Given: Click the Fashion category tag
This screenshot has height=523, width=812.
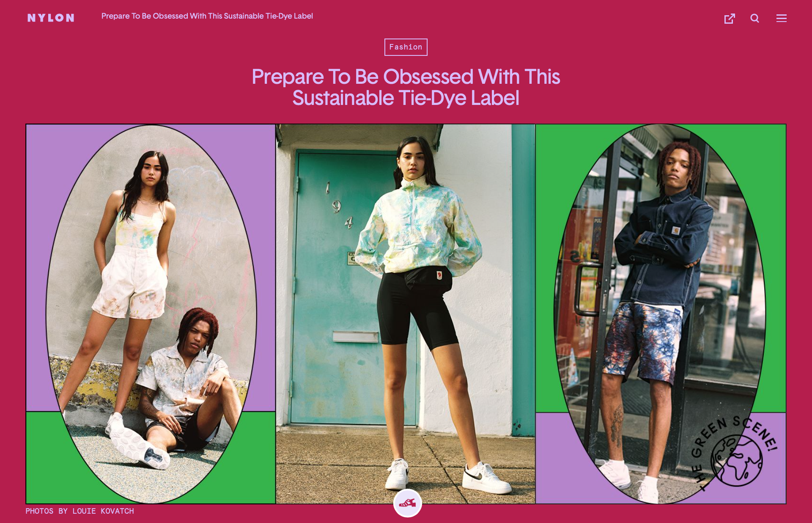Looking at the screenshot, I should [x=406, y=47].
